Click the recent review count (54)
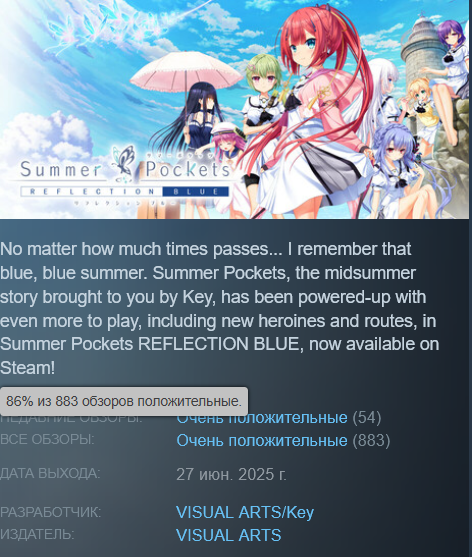The width and height of the screenshot is (472, 557). click(367, 418)
